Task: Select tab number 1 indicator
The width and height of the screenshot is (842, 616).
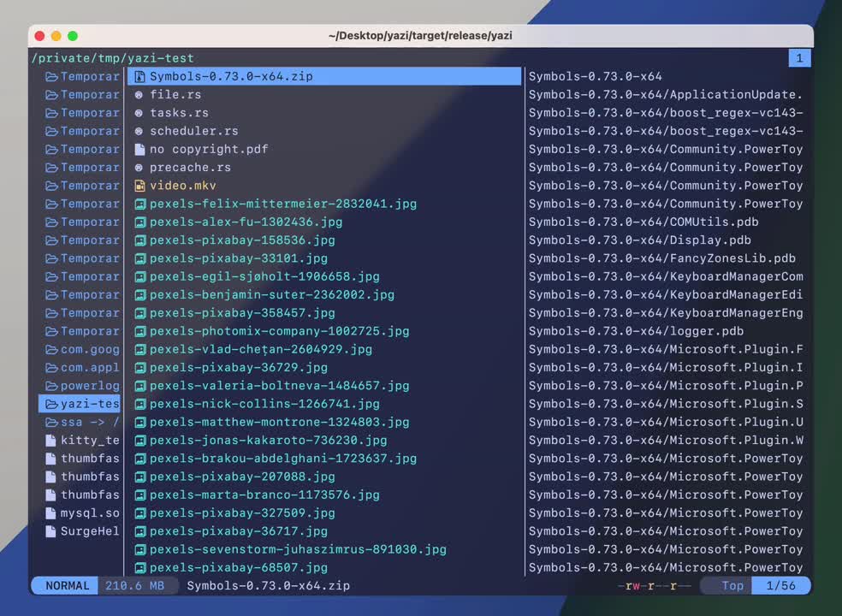Action: [x=799, y=58]
